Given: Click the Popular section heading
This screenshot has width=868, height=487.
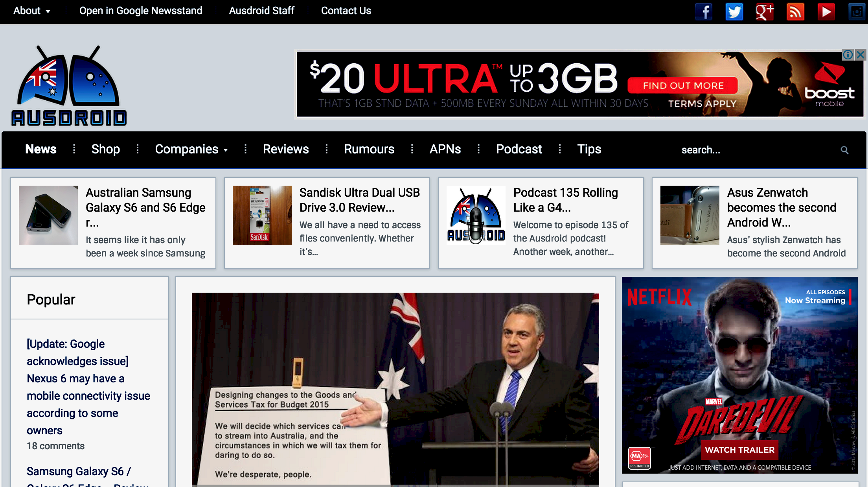Looking at the screenshot, I should coord(51,300).
